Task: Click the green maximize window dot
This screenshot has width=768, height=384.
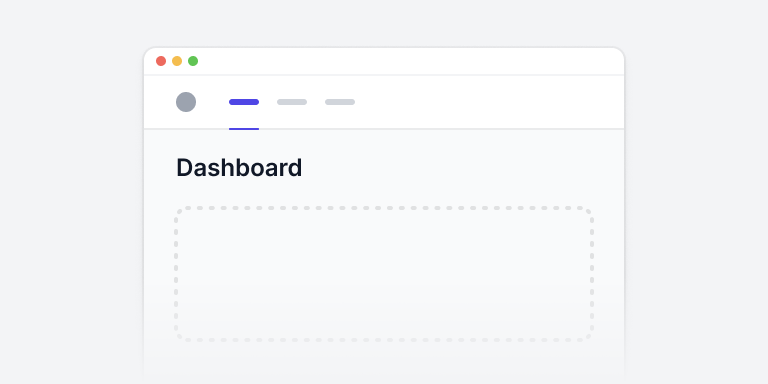Action: click(x=193, y=61)
